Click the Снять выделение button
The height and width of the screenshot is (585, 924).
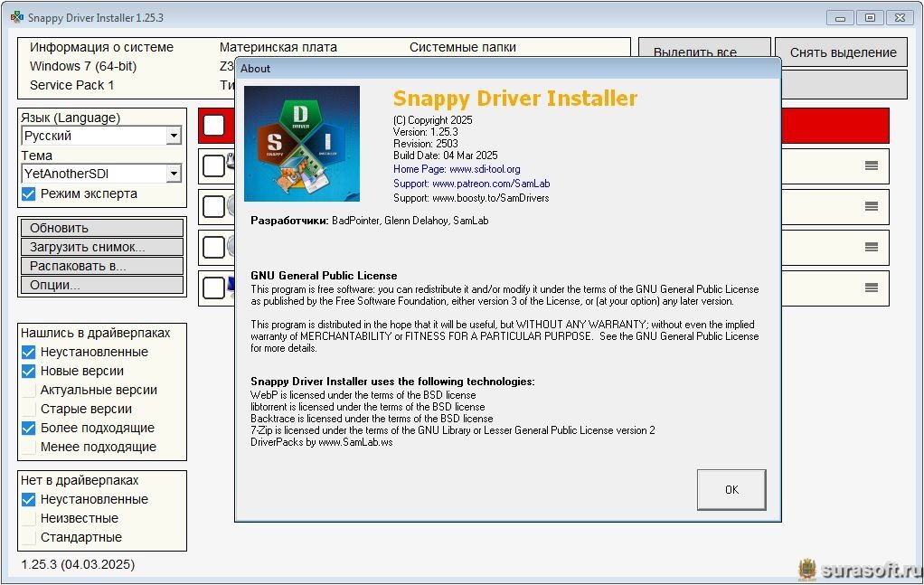tap(842, 52)
